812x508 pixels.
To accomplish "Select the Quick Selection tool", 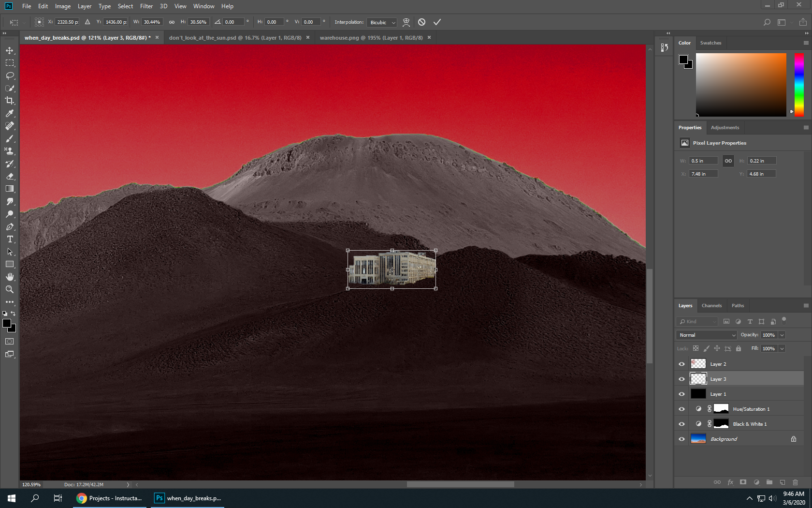I will pyautogui.click(x=10, y=89).
